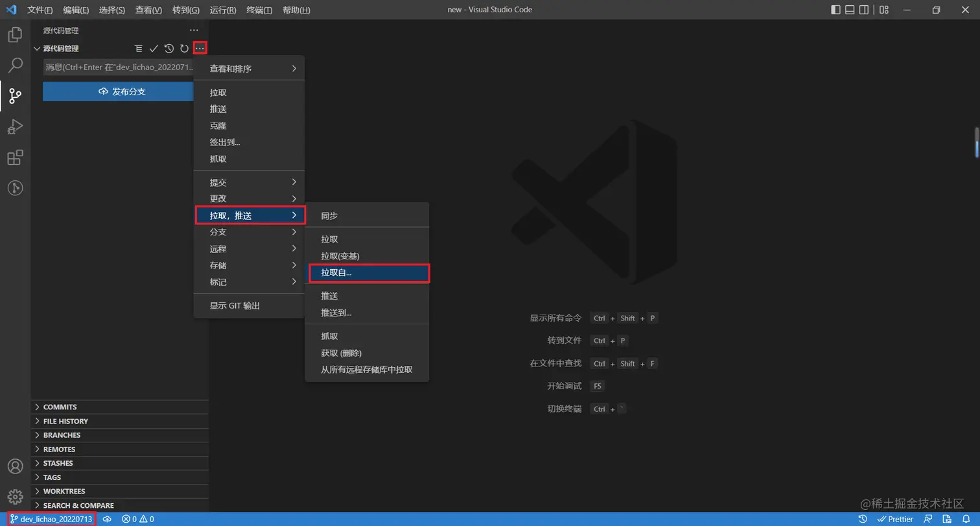This screenshot has height=526, width=980.
Task: Open the 远程 submenu
Action: (x=250, y=249)
